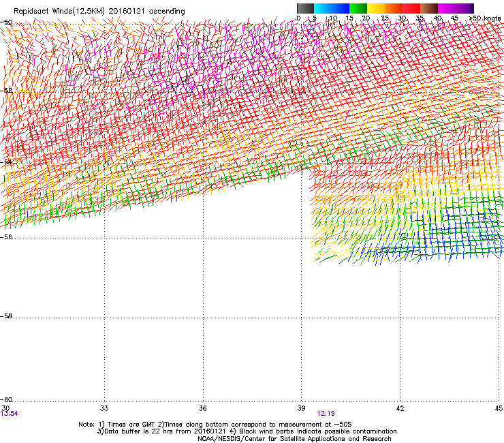Pick the red 30-35 knots legend segment
504x443 pixels.
411,8
